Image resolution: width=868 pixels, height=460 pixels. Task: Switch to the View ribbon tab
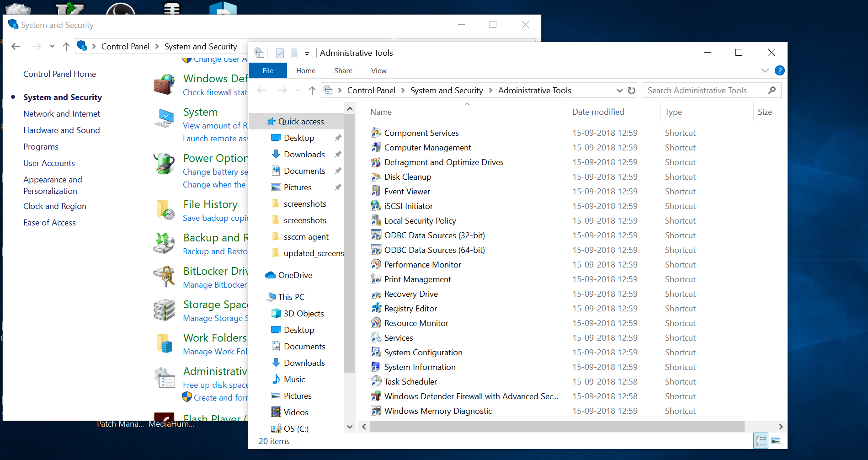(378, 70)
